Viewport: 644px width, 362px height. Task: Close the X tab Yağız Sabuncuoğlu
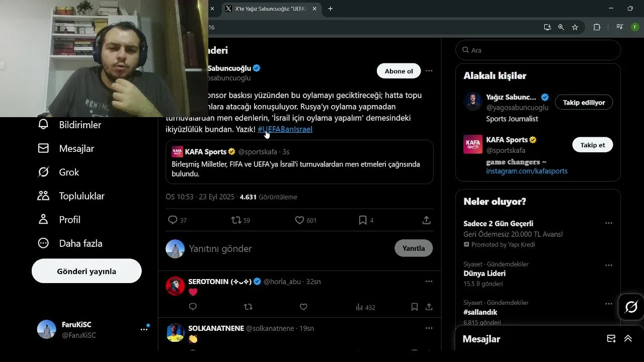(315, 9)
